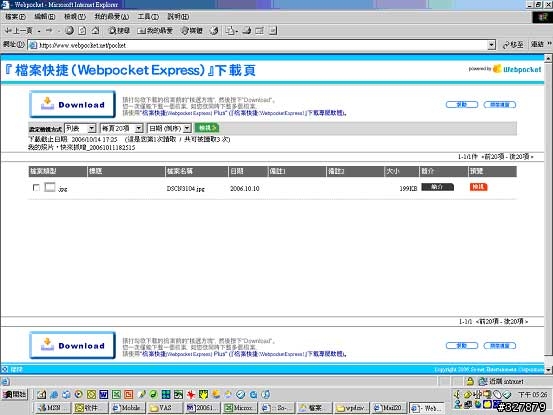The image size is (553, 415).
Task: Click the Stop loading icon
Action: pos(69,31)
